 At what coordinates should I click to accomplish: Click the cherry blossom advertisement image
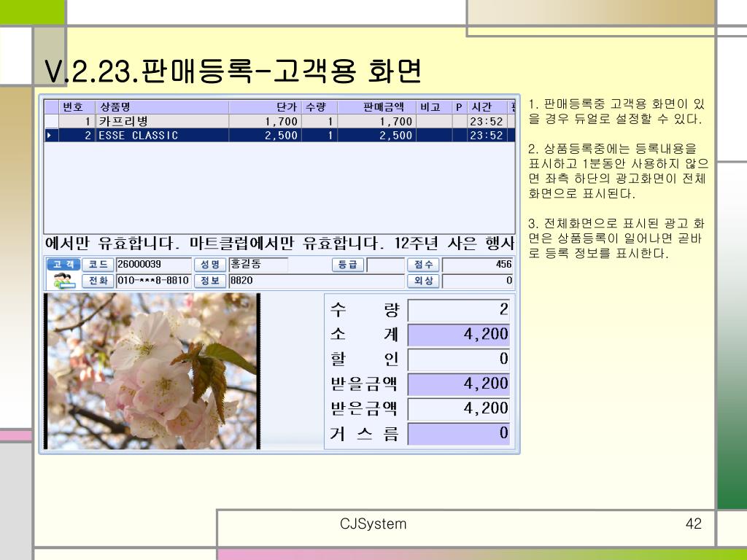click(152, 371)
